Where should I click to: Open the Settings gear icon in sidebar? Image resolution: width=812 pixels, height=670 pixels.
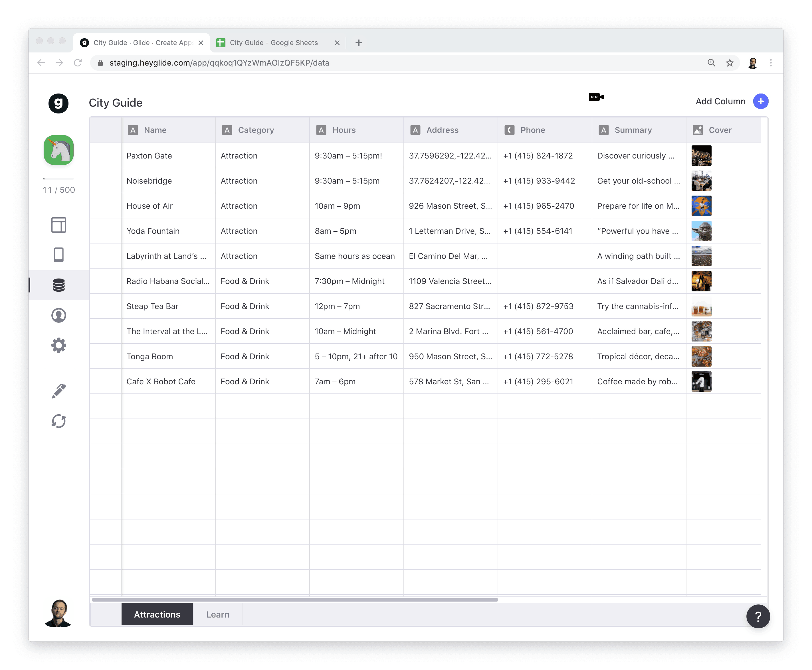point(59,346)
